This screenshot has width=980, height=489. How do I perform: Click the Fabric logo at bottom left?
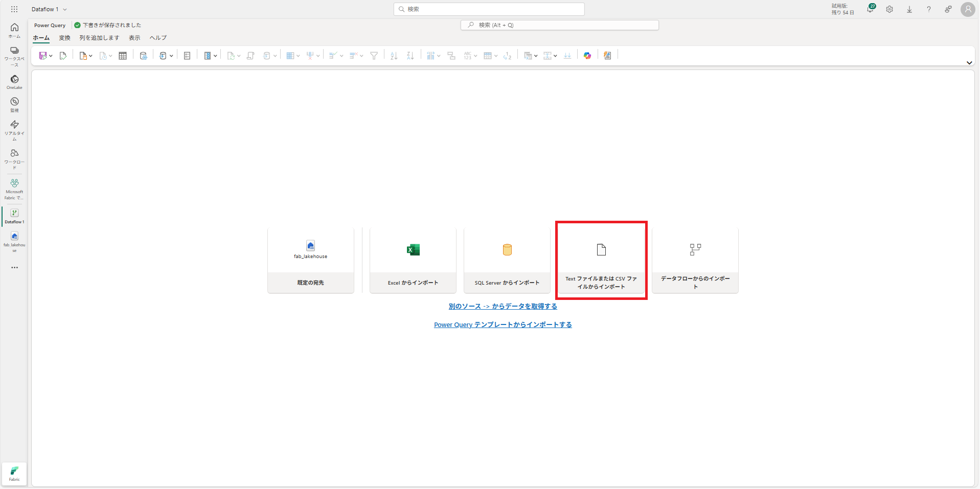(14, 474)
